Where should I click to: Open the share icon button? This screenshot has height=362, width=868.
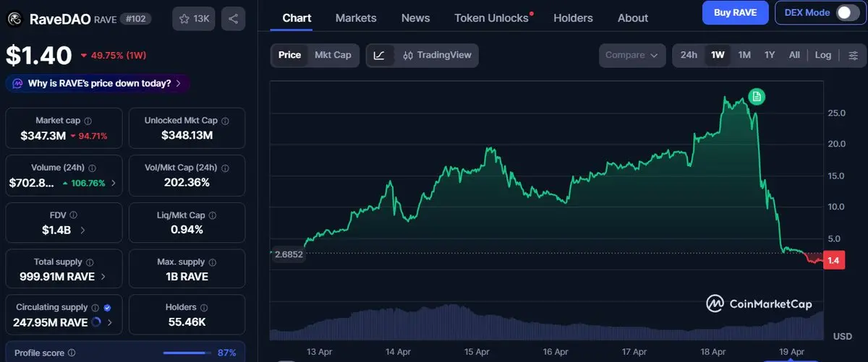coord(233,19)
